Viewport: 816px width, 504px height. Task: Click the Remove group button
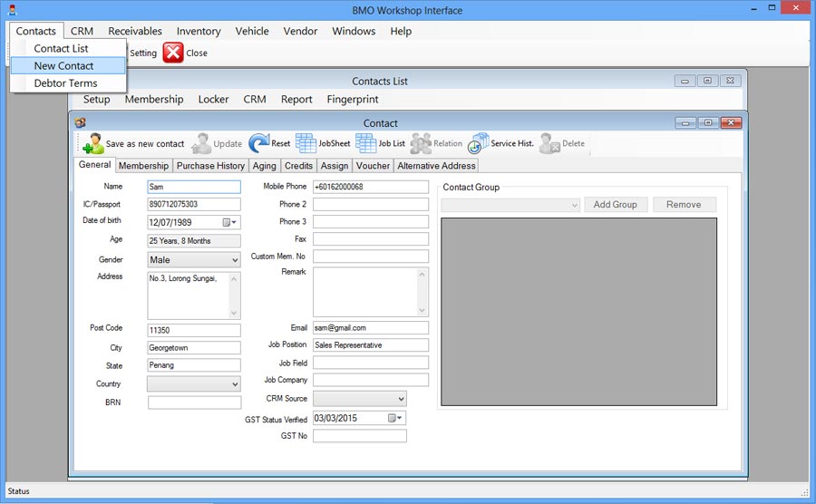pyautogui.click(x=684, y=204)
